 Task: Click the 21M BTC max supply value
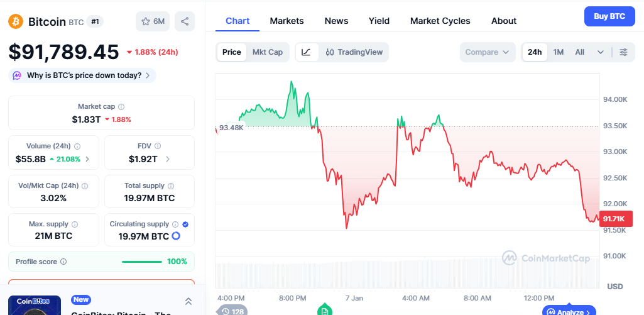[53, 236]
